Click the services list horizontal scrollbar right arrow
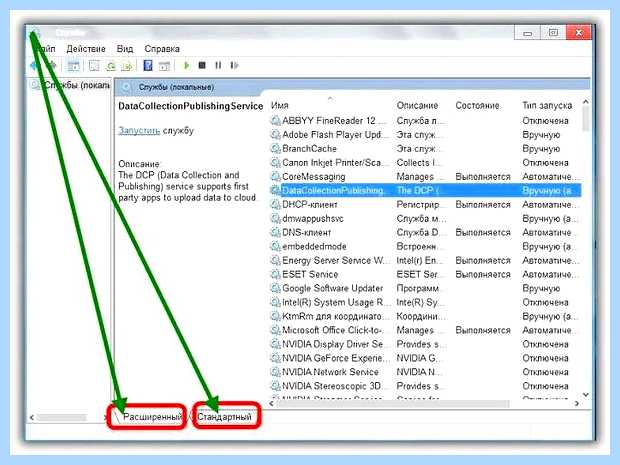Viewport: 620px width, 465px height. pos(577,403)
